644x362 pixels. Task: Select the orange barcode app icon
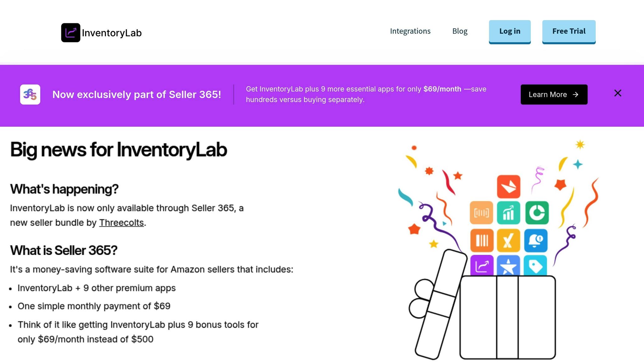point(481,241)
